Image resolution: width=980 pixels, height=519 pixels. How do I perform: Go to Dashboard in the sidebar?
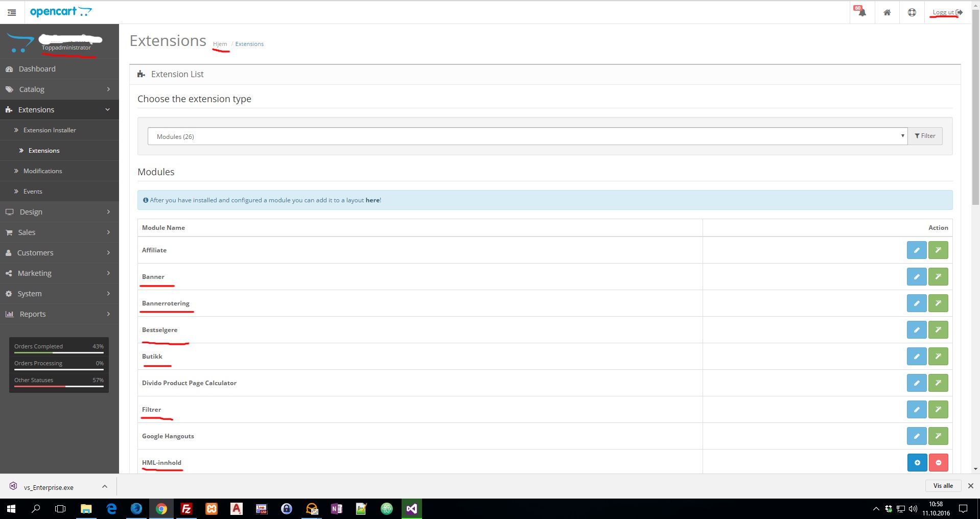[59, 69]
